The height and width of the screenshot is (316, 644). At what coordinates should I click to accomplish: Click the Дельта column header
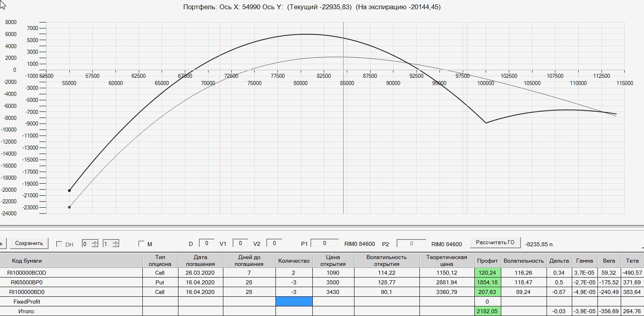pyautogui.click(x=559, y=261)
